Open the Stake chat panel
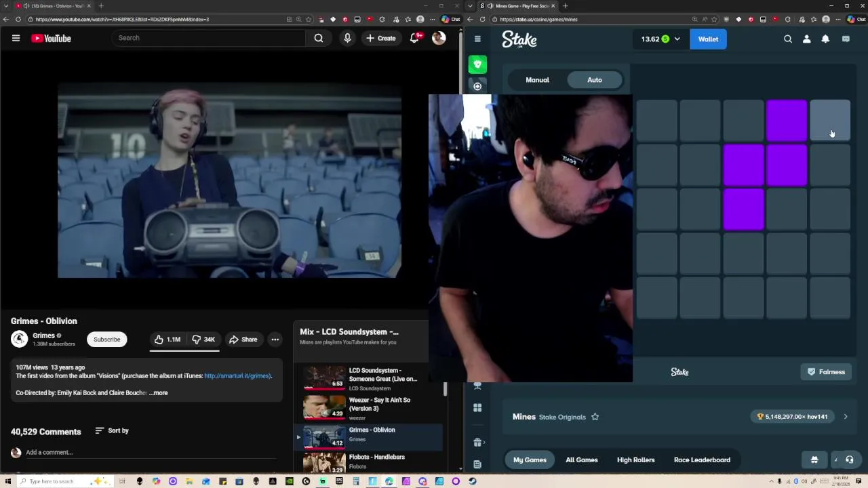Screen dimensions: 868x488 coord(846,39)
